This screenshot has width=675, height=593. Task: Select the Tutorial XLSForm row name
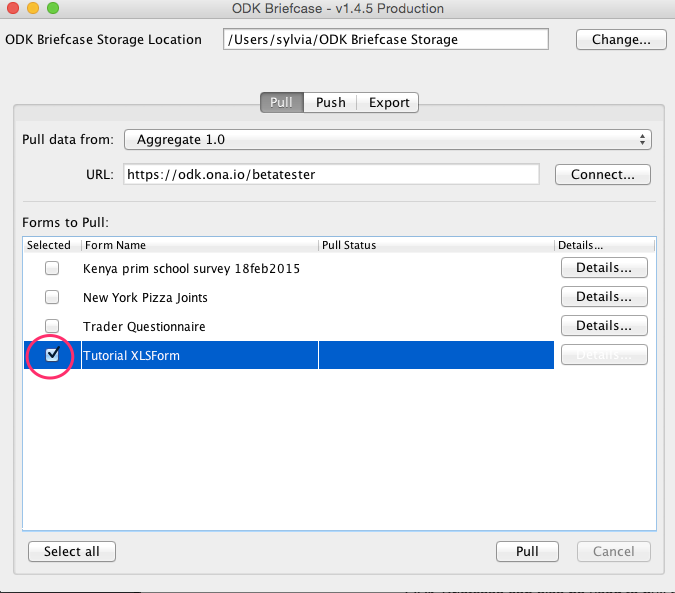(x=131, y=355)
